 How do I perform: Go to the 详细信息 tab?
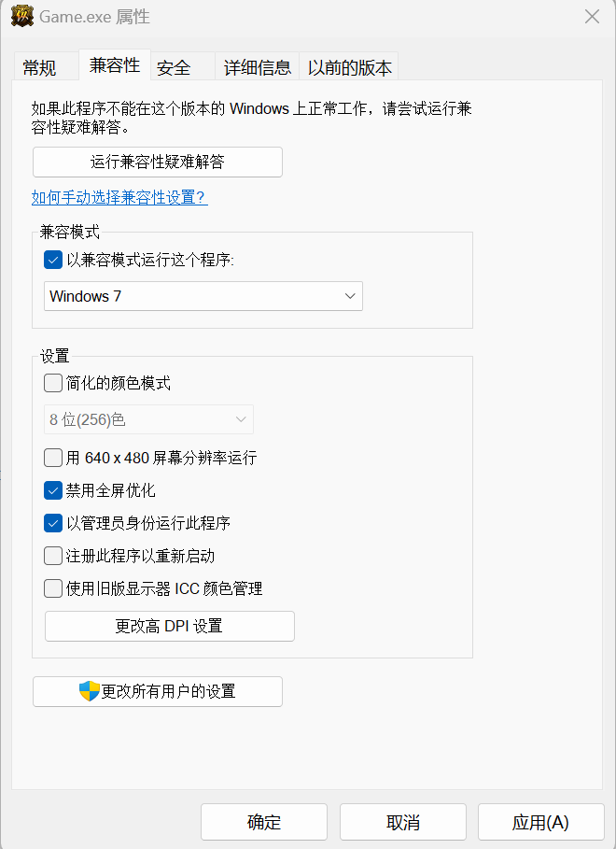(258, 67)
